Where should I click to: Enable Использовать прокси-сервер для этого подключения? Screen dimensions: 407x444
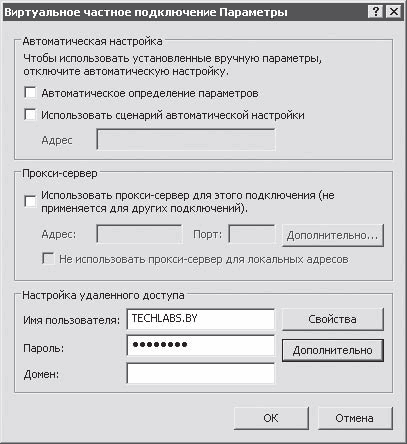click(30, 202)
